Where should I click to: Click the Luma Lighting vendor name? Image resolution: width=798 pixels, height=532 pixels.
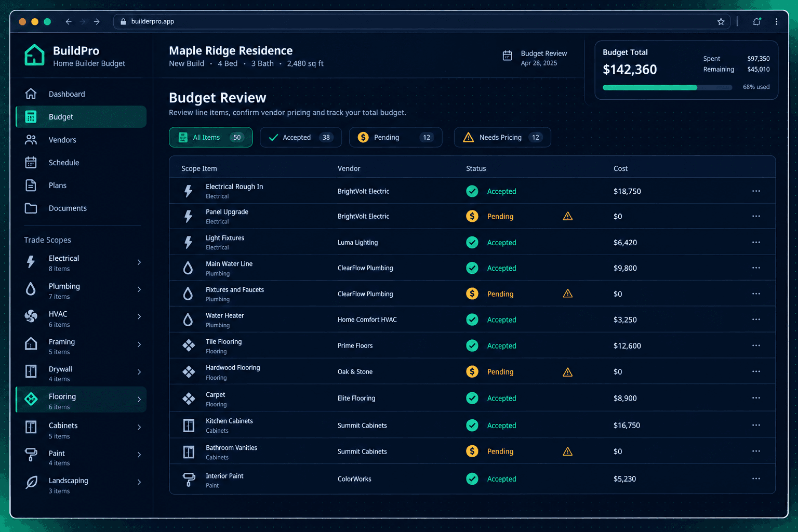[358, 243]
